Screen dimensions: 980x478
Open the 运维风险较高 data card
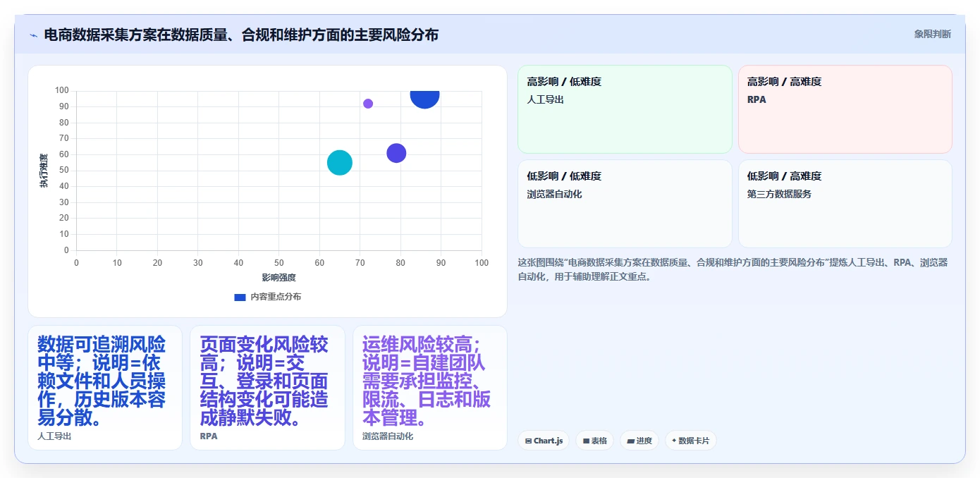[430, 387]
